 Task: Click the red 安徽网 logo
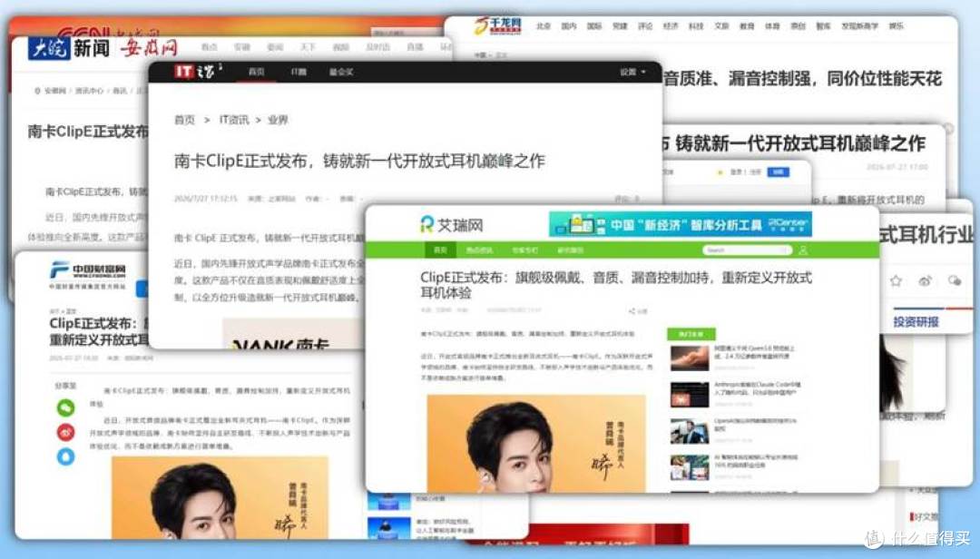tap(150, 47)
